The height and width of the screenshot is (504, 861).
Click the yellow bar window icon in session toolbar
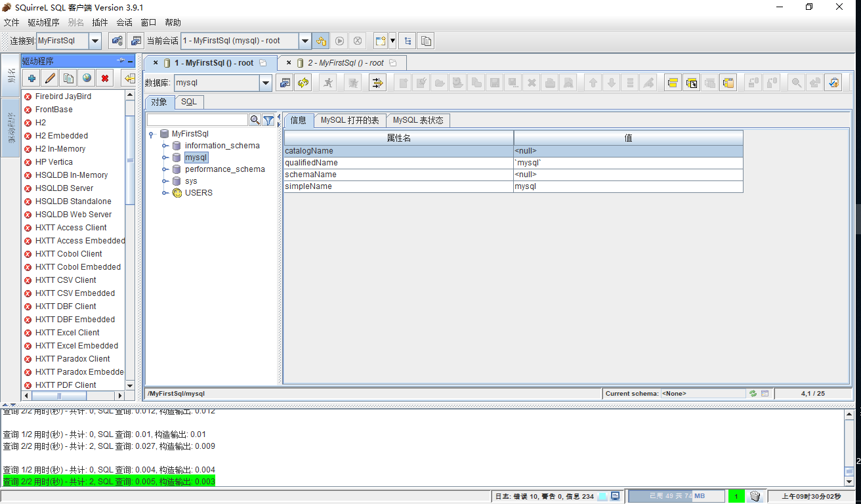[x=672, y=83]
